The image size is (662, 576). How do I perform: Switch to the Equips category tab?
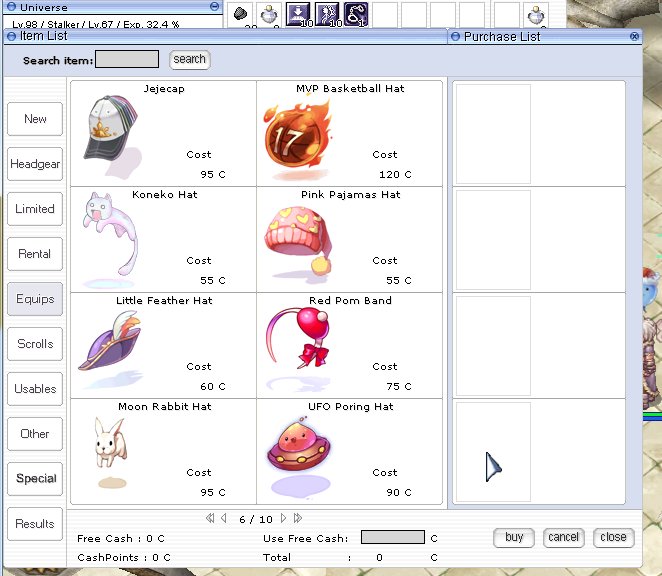pyautogui.click(x=35, y=299)
